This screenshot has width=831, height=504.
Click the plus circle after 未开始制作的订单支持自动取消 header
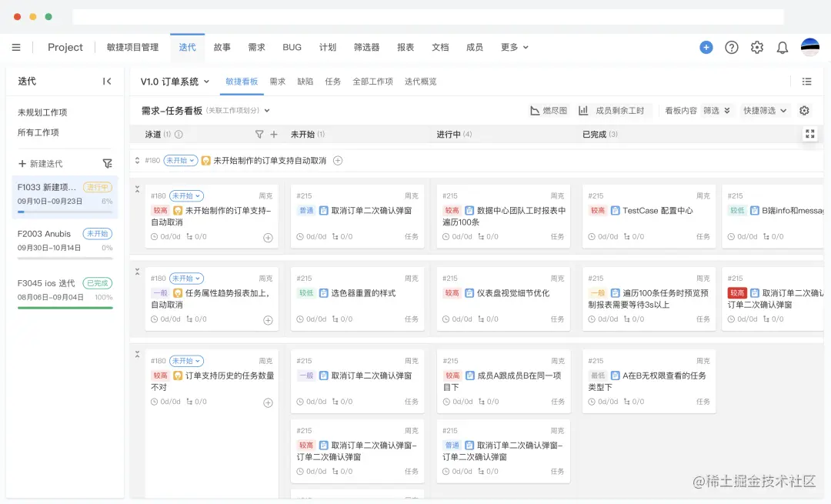tap(338, 160)
